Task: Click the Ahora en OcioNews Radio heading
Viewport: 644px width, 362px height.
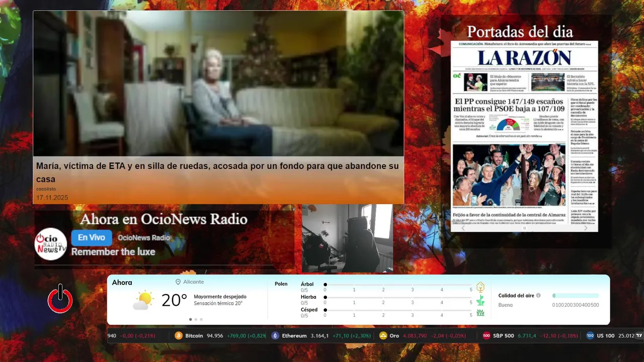Action: [164, 219]
